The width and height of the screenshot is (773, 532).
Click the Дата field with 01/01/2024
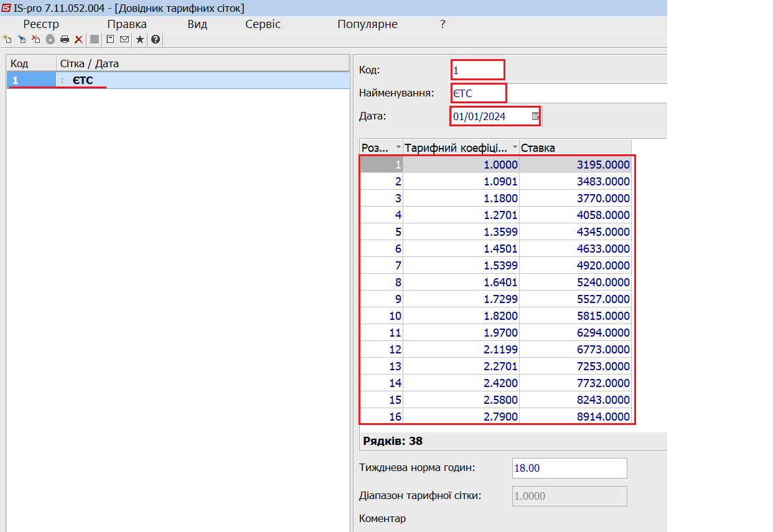tap(495, 116)
